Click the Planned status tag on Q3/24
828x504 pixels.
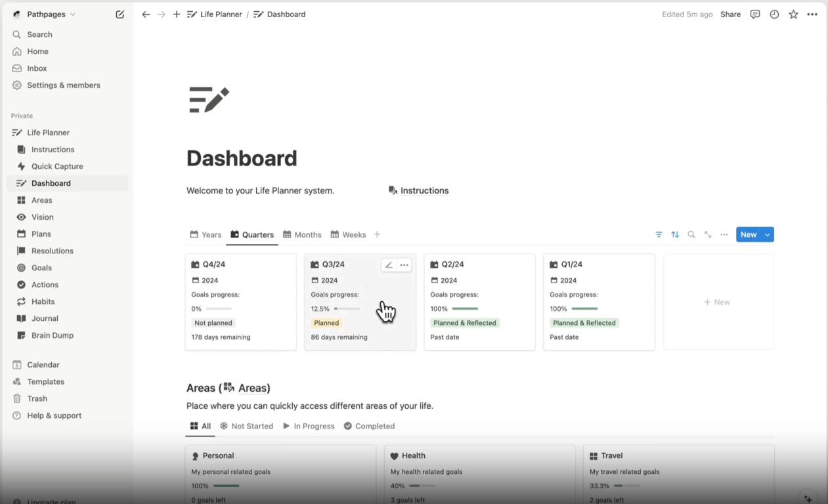pos(326,323)
